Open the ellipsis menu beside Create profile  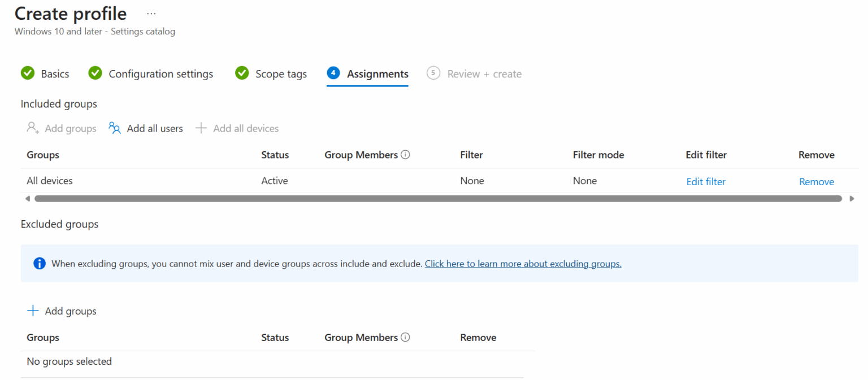pyautogui.click(x=151, y=14)
